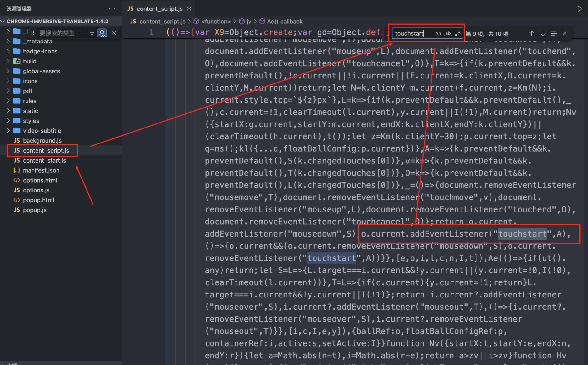Viewport: 588px width, 365px height.
Task: Open explorer more actions ellipsis
Action: point(112,8)
